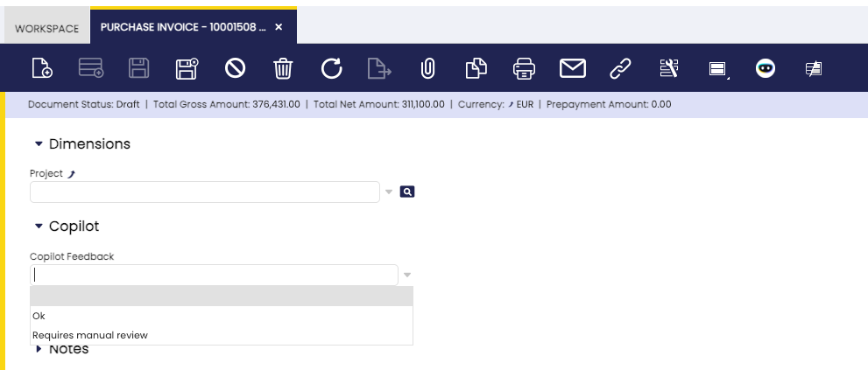
Task: Click the Refresh toolbar icon
Action: pyautogui.click(x=331, y=68)
